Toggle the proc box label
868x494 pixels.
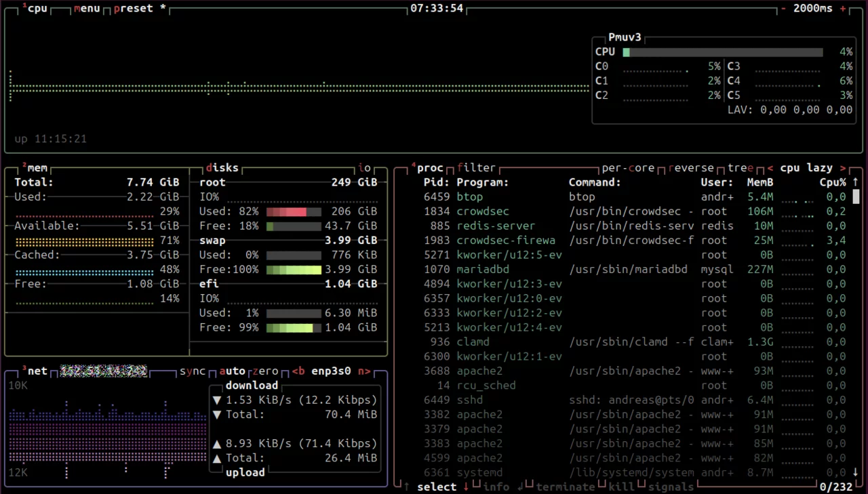click(428, 168)
